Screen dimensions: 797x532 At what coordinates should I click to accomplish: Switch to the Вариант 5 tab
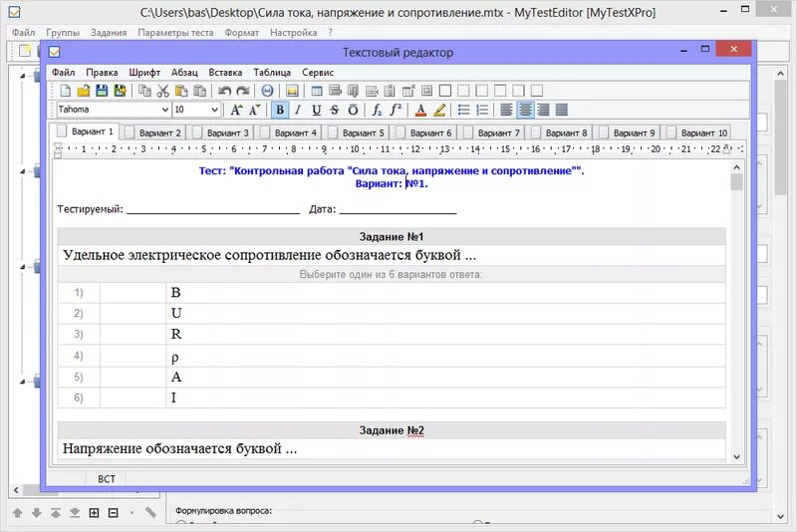pyautogui.click(x=358, y=133)
